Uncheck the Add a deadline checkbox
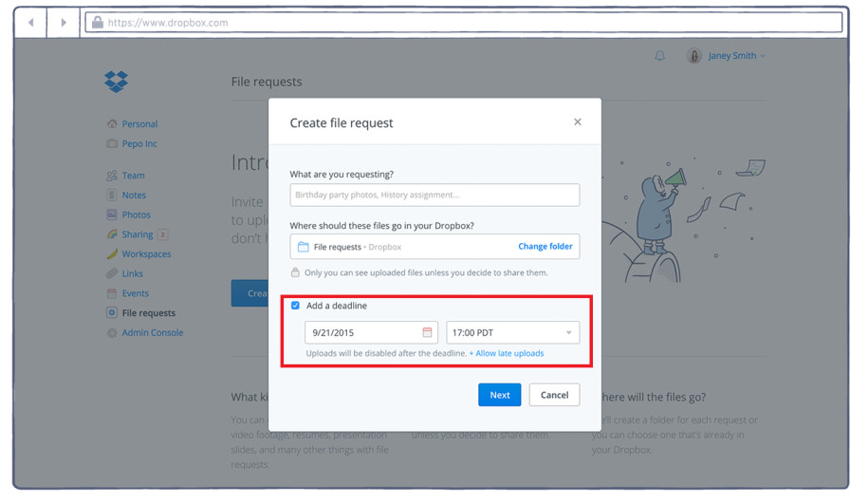Viewport: 868px width, 504px height. 296,306
